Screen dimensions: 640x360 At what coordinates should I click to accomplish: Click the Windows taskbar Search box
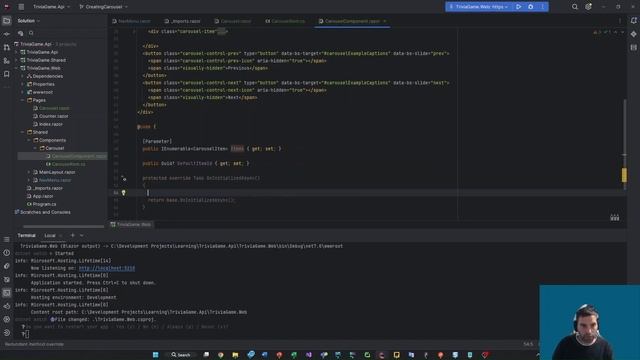click(181, 355)
